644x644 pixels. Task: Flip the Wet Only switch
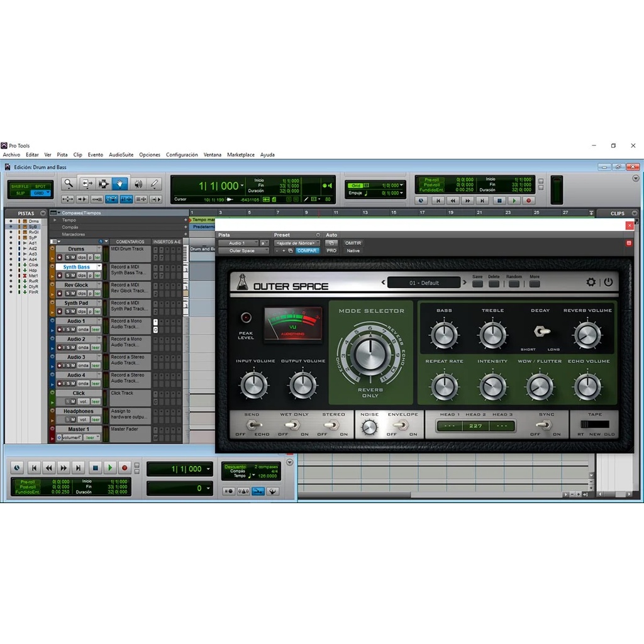(x=292, y=425)
